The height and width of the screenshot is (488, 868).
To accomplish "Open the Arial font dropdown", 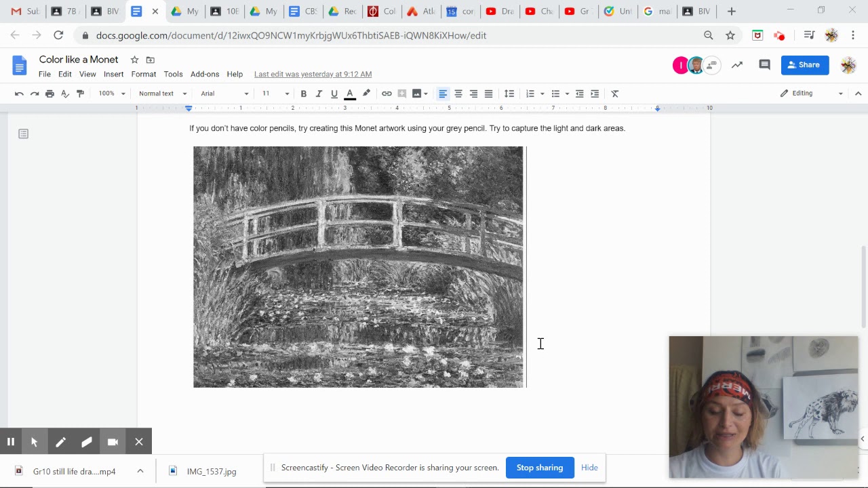I will tap(224, 94).
